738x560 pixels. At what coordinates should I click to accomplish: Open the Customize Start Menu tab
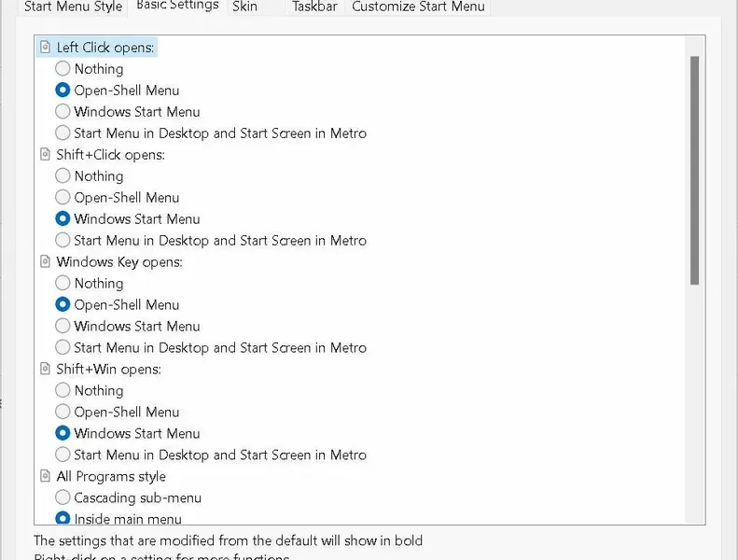(x=418, y=7)
